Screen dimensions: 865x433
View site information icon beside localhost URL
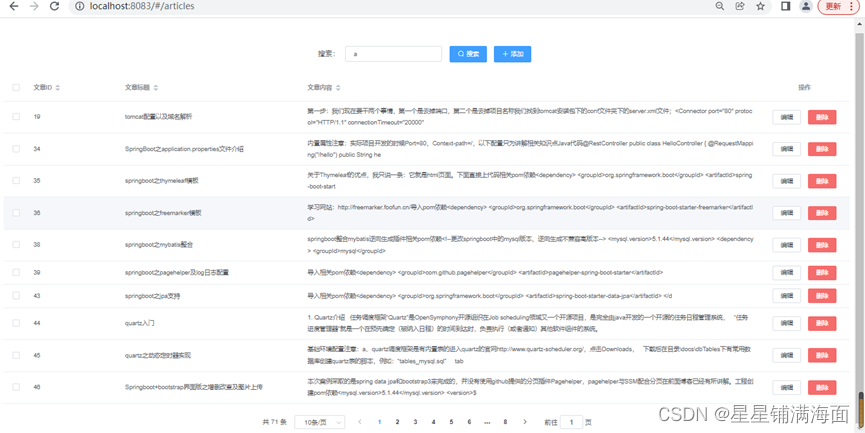79,7
